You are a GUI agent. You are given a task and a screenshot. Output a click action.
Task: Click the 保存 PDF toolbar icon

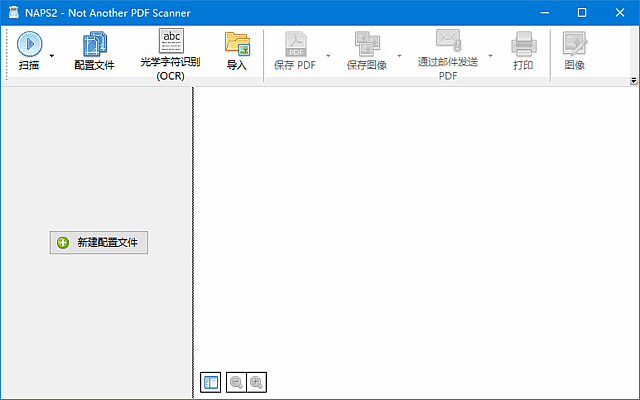click(x=296, y=43)
